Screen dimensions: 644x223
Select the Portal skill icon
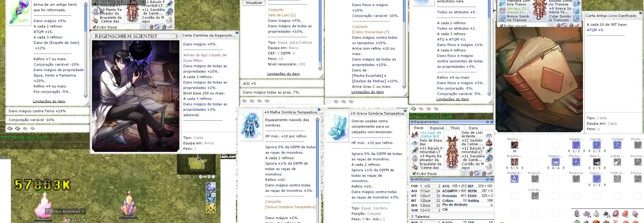click(514, 179)
